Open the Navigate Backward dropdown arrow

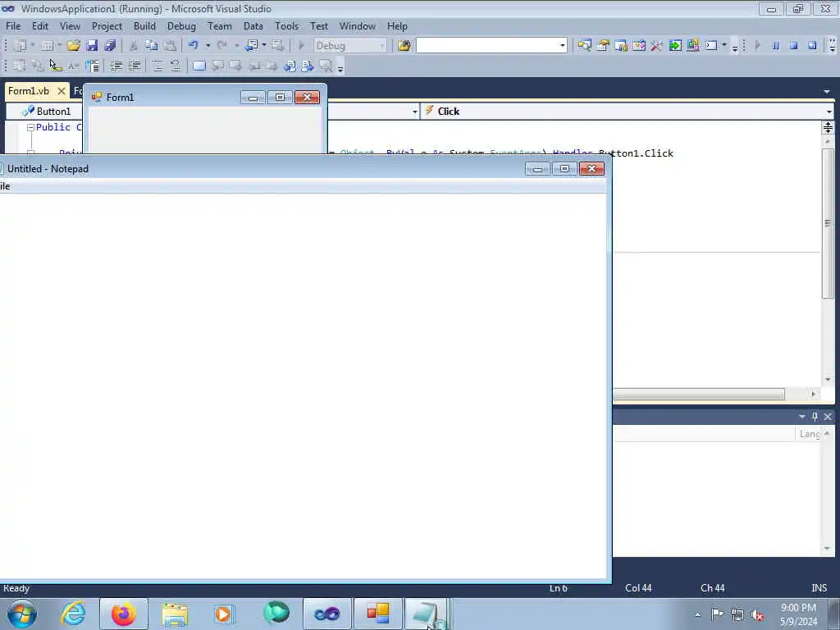pos(264,46)
